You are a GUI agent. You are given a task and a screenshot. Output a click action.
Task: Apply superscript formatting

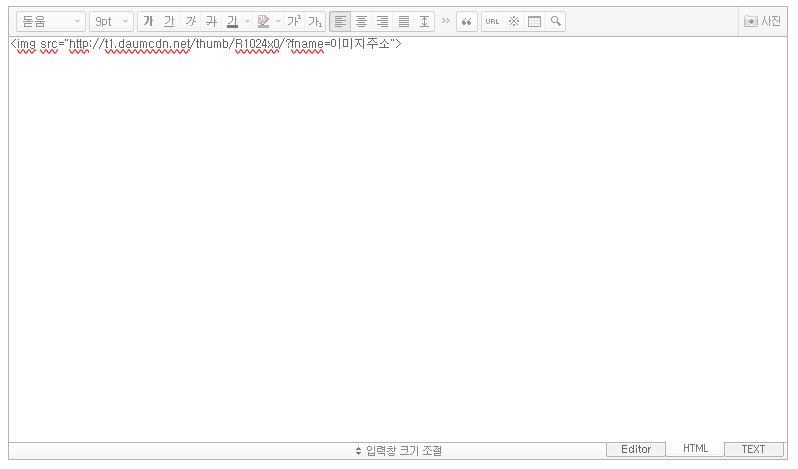(294, 21)
